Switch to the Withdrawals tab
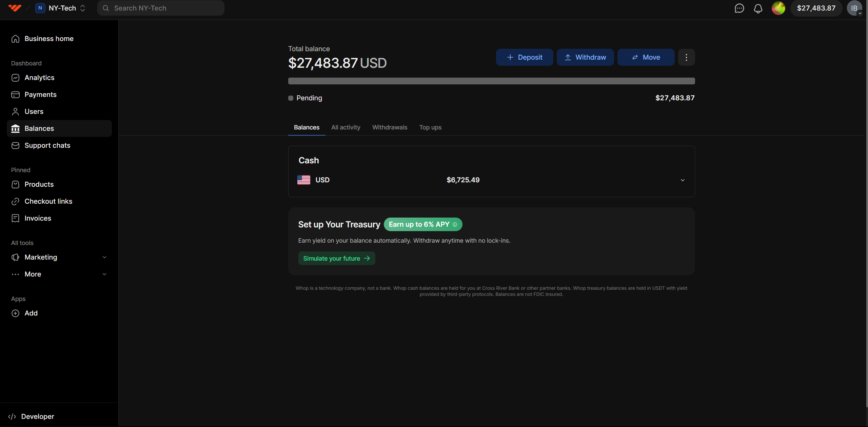The height and width of the screenshot is (427, 868). (x=390, y=127)
